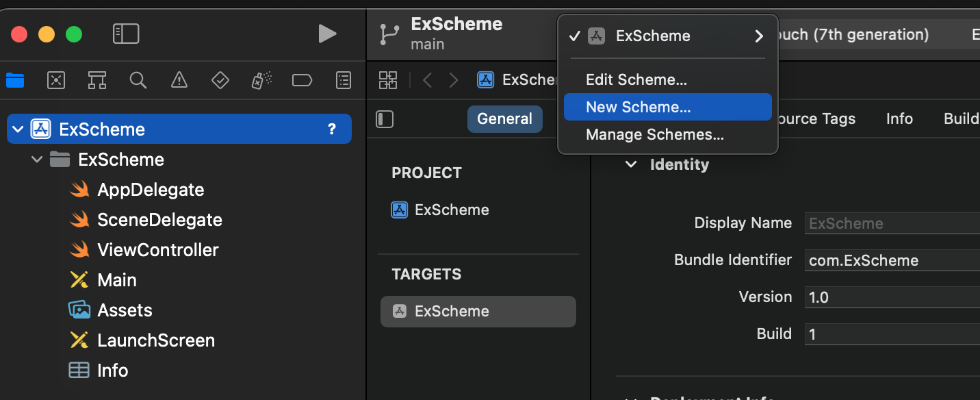Click ExScheme main branch title
The height and width of the screenshot is (400, 980).
tap(456, 33)
